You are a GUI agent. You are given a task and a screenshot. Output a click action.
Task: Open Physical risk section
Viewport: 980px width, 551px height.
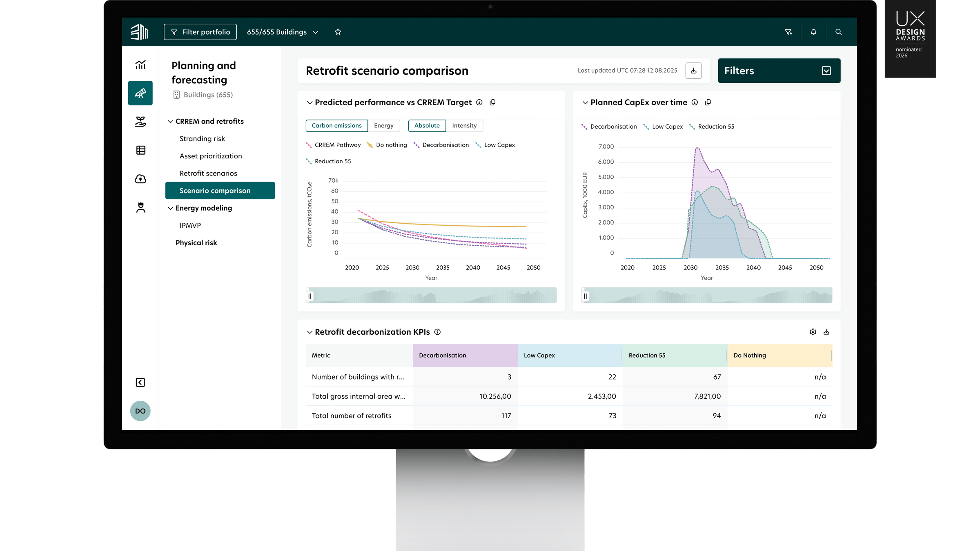[x=196, y=243]
